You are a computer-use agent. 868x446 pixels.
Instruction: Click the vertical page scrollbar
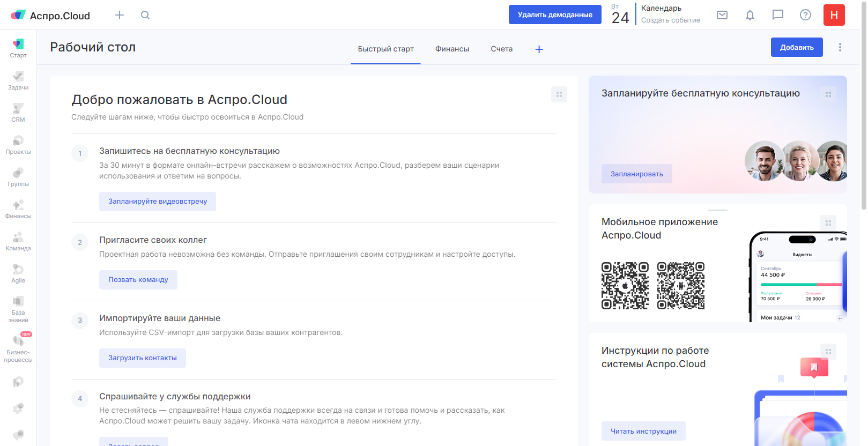(x=864, y=105)
